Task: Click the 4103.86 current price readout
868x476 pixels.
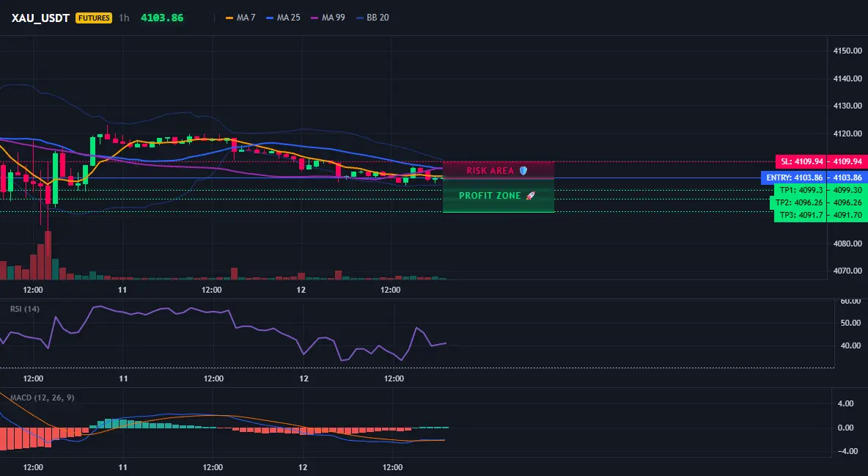Action: pyautogui.click(x=161, y=18)
